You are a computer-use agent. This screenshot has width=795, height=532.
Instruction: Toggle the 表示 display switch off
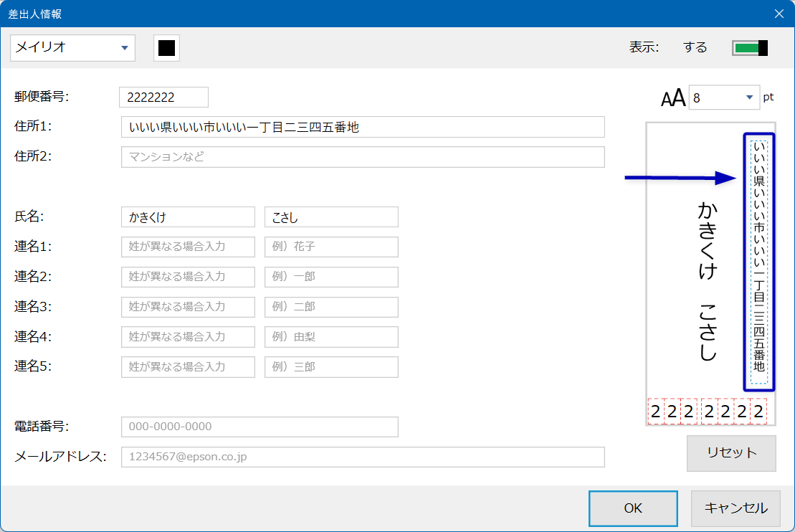pyautogui.click(x=750, y=48)
